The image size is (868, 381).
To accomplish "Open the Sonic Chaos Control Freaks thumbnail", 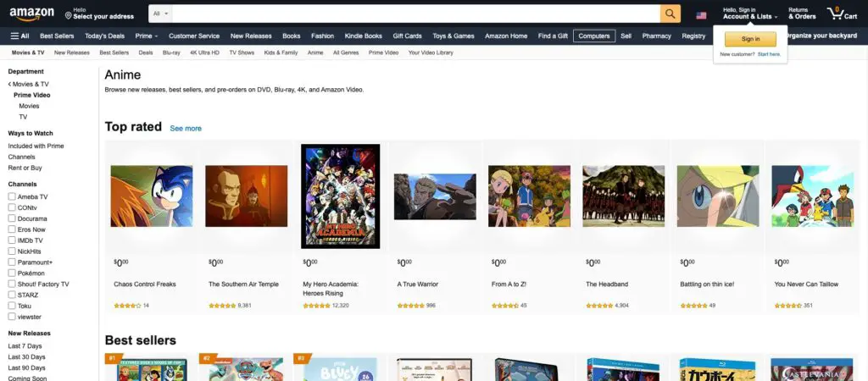I will tap(152, 196).
